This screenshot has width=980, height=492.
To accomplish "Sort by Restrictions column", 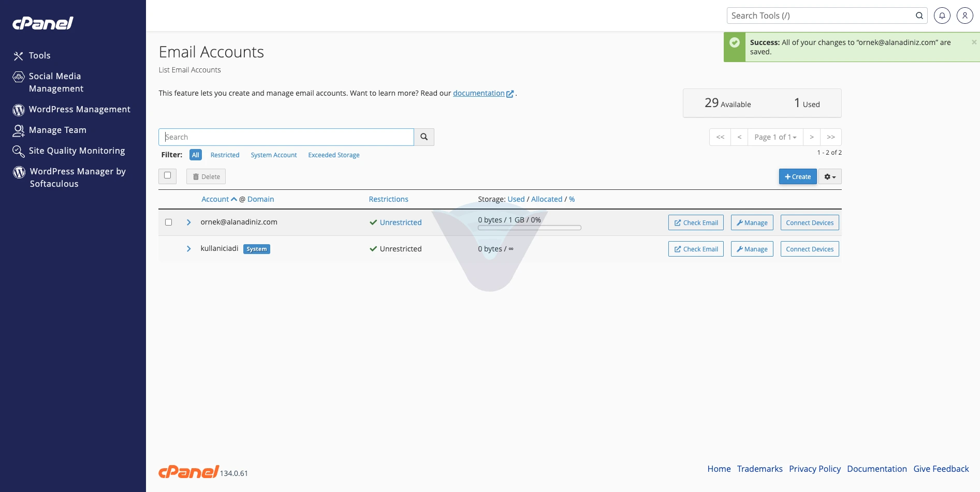I will click(388, 199).
